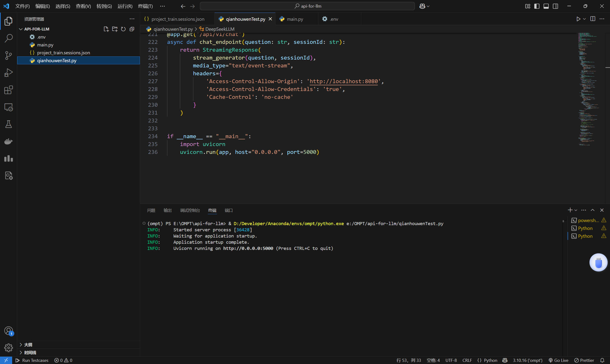Image resolution: width=610 pixels, height=364 pixels.
Task: Click the api-for-llm command center search box
Action: click(307, 6)
